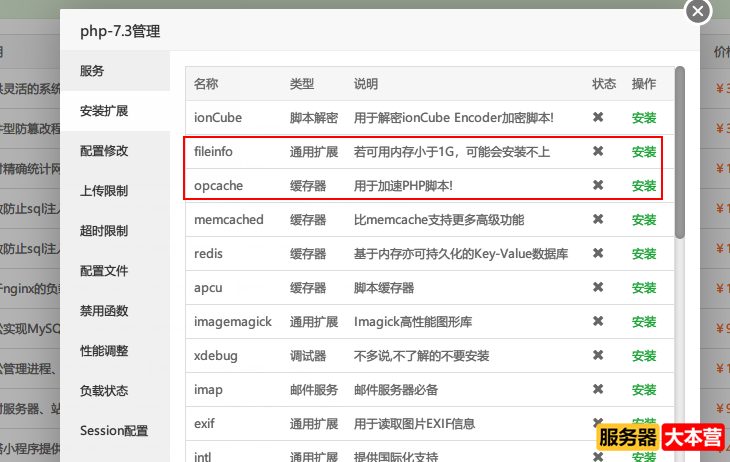This screenshot has height=462, width=730.
Task: Click xdebug's 调试器 type cell
Action: tap(308, 356)
